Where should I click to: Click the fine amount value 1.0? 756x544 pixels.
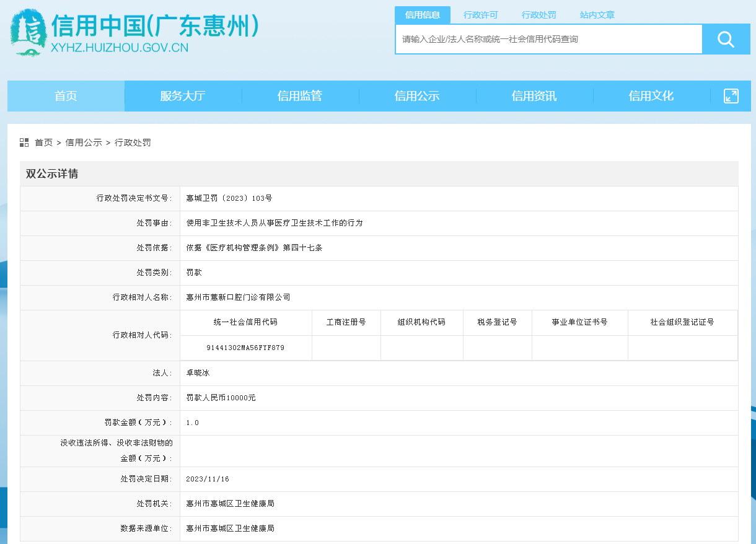193,423
